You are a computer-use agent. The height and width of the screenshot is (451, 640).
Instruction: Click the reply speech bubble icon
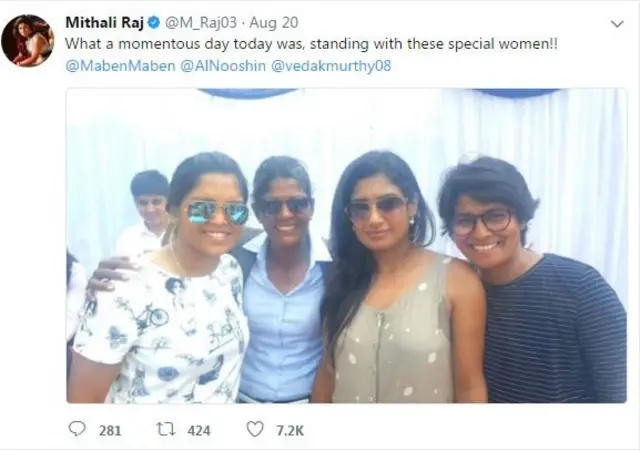click(77, 429)
